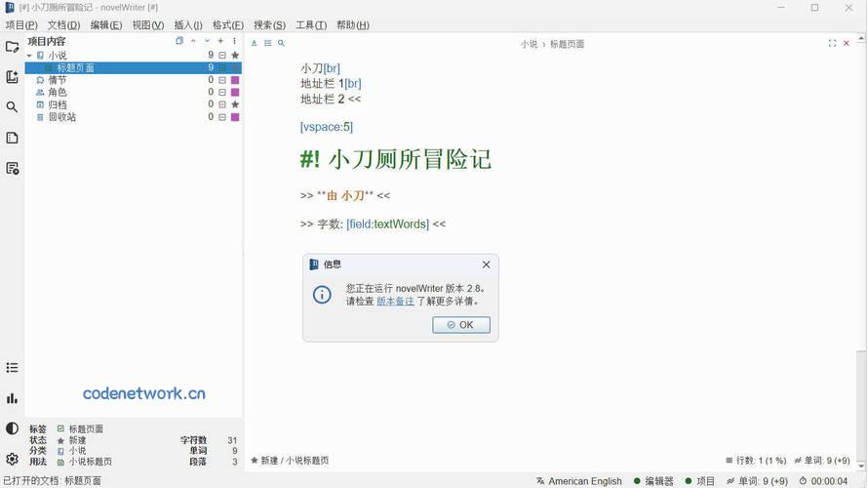This screenshot has height=488, width=868.
Task: Click OK in the 信息 dialog
Action: [x=461, y=325]
